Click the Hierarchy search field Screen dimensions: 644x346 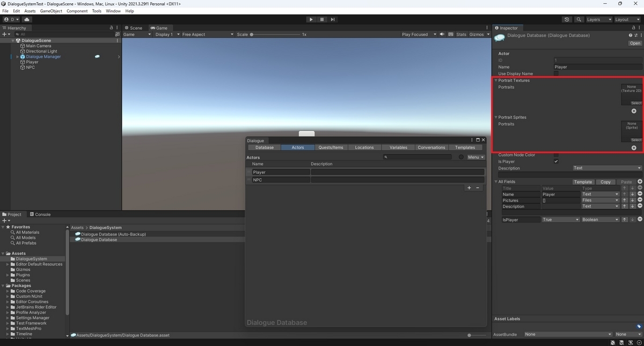(64, 34)
